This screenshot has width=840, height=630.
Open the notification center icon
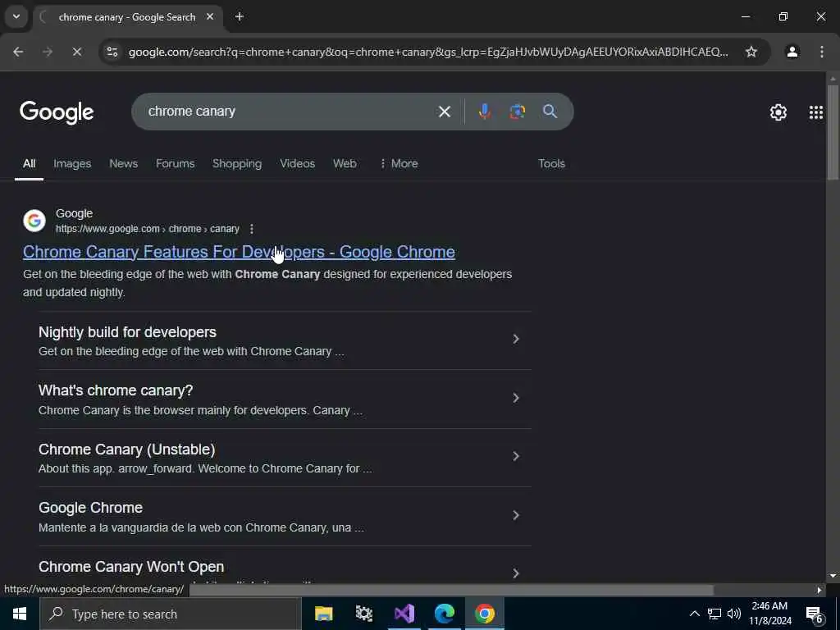point(814,614)
